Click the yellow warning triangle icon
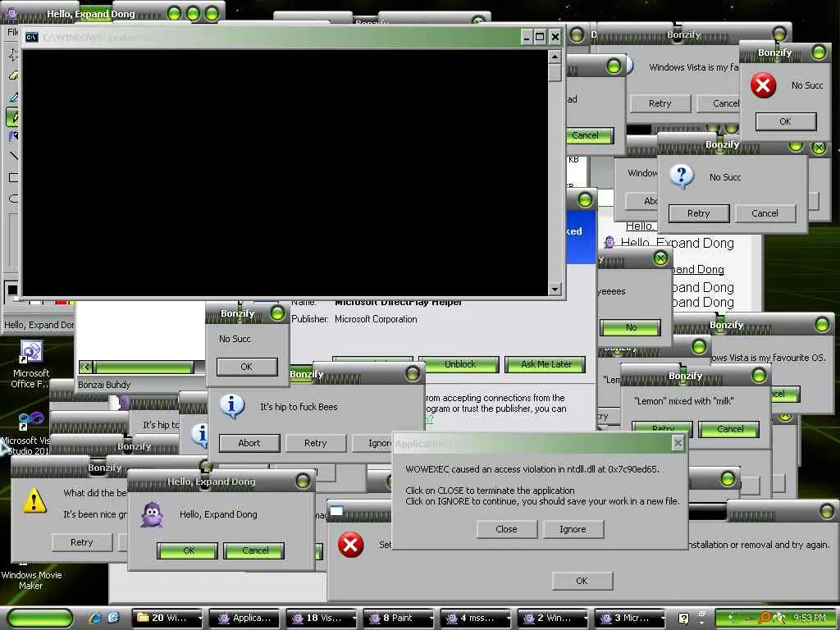 pos(34,500)
